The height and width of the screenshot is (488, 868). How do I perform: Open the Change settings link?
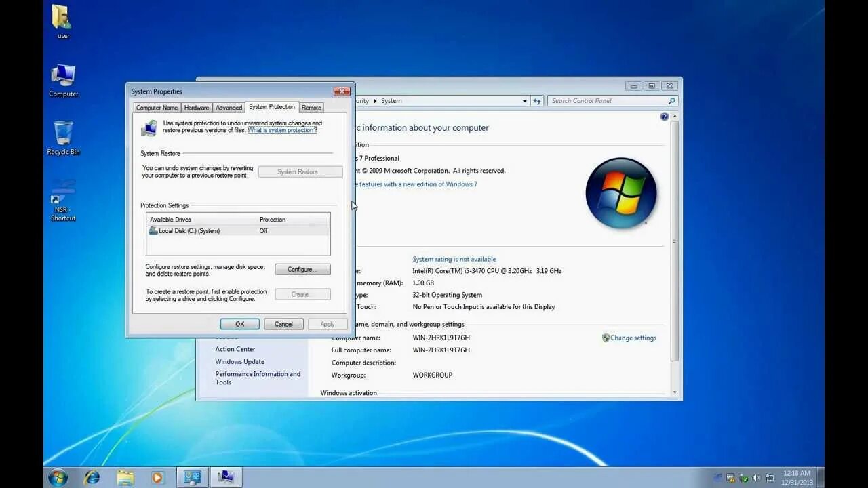pyautogui.click(x=633, y=338)
